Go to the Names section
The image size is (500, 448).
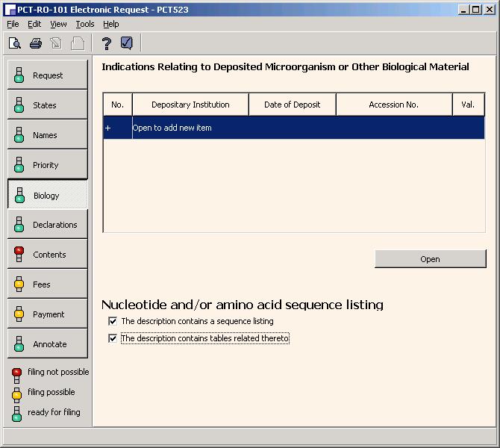pos(48,135)
